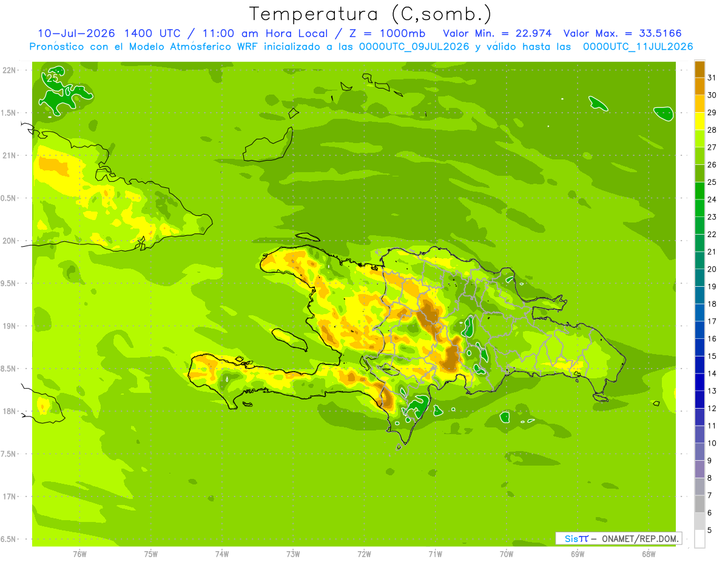
Task: Click the "75W" longitude axis label
Action: click(x=151, y=554)
